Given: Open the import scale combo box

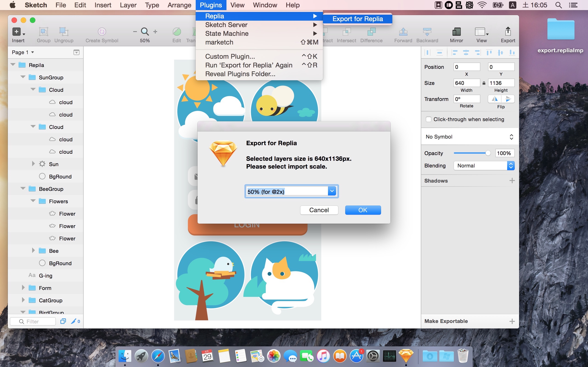Looking at the screenshot, I should [x=332, y=191].
